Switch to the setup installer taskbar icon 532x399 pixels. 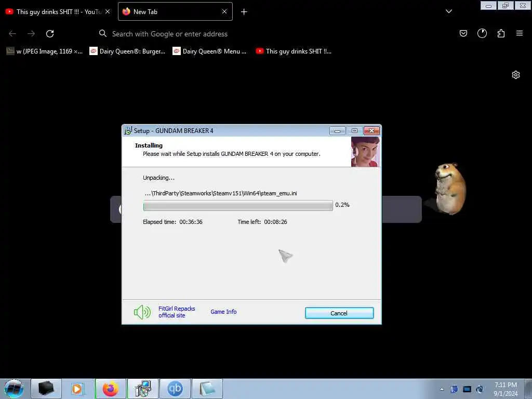[143, 389]
